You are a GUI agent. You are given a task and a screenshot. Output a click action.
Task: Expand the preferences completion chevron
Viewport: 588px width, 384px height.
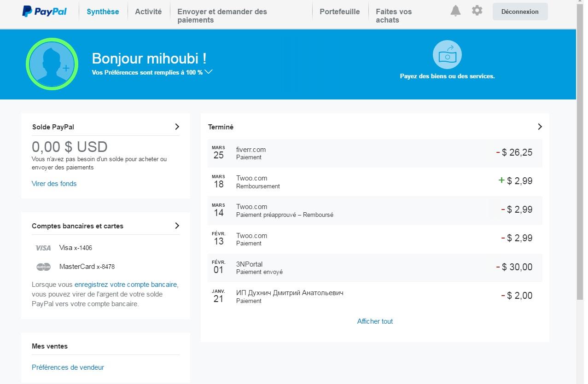[209, 72]
